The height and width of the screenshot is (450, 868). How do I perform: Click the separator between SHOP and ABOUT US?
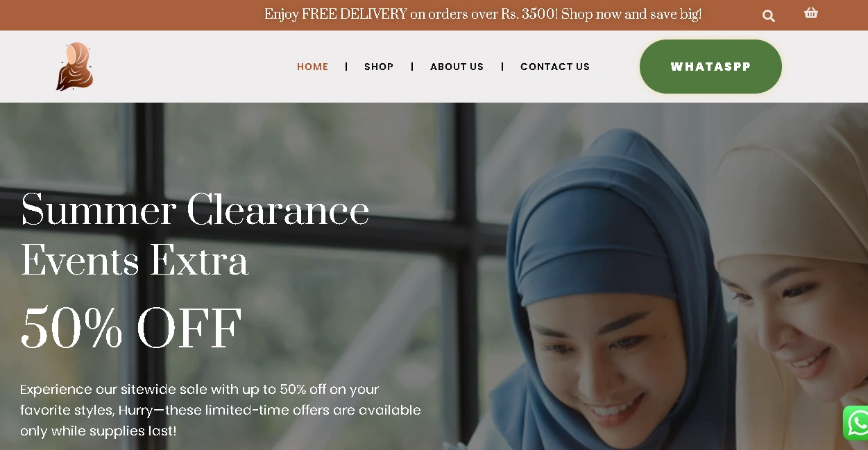pos(412,67)
